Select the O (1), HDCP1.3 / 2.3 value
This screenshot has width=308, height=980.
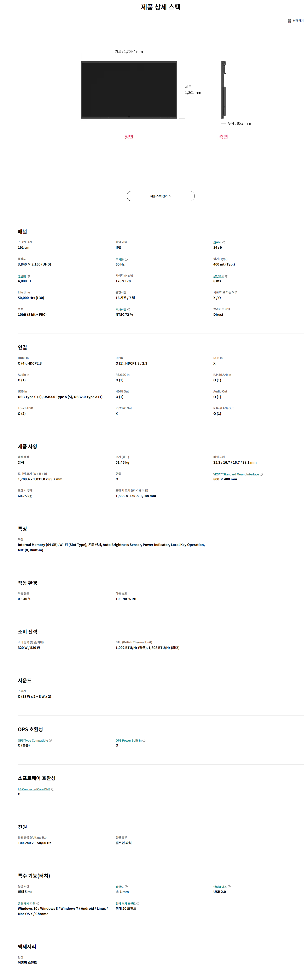[x=132, y=363]
